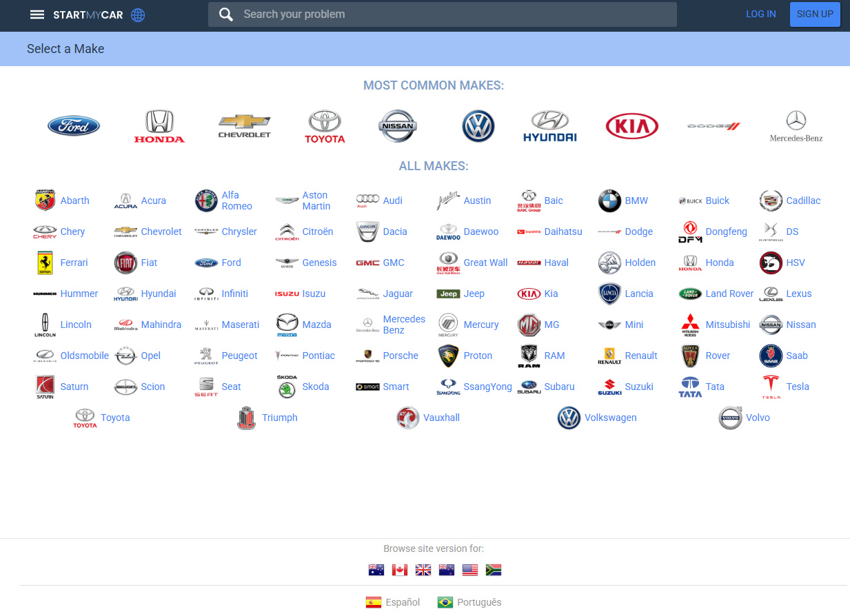This screenshot has height=616, width=850.
Task: Open the Austin make link
Action: point(478,201)
